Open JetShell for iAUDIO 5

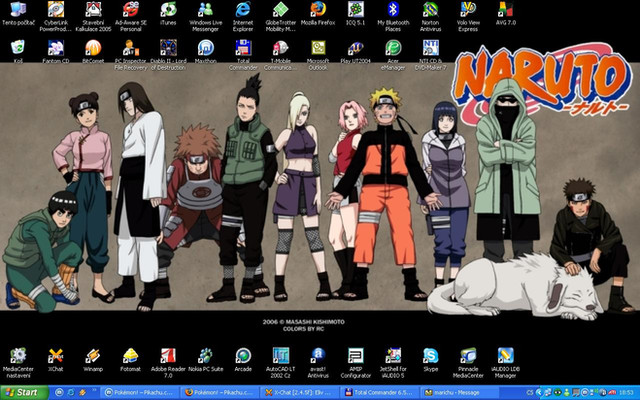point(393,363)
